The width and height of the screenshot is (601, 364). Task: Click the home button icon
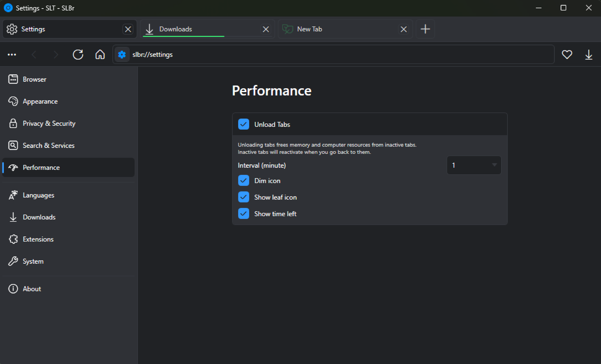pos(100,54)
